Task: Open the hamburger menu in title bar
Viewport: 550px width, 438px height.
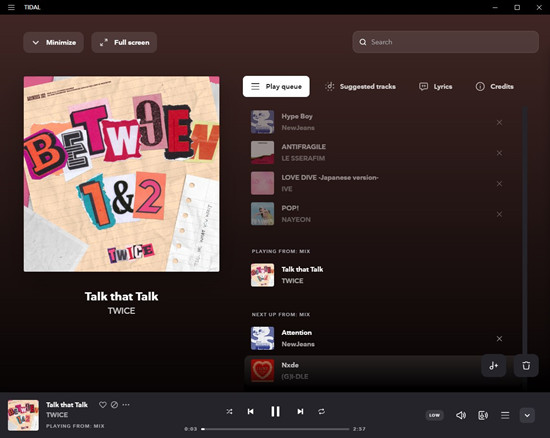Action: pos(11,7)
